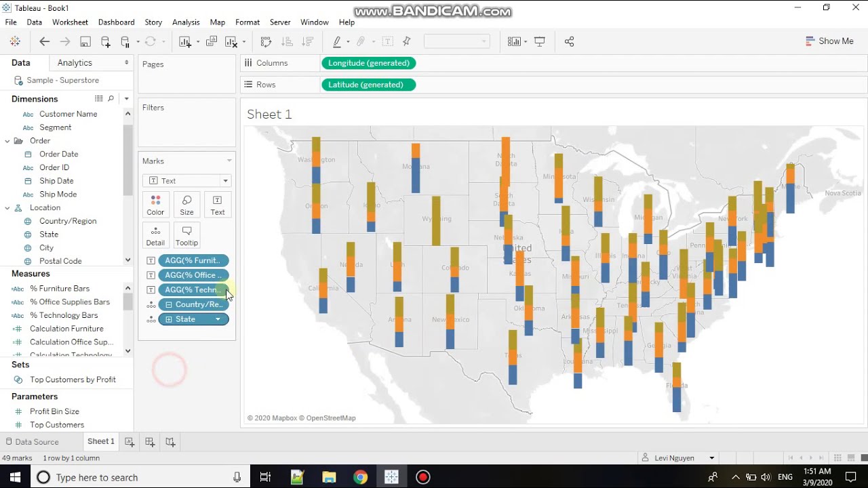Select Top Customers by Profit set

pyautogui.click(x=73, y=380)
